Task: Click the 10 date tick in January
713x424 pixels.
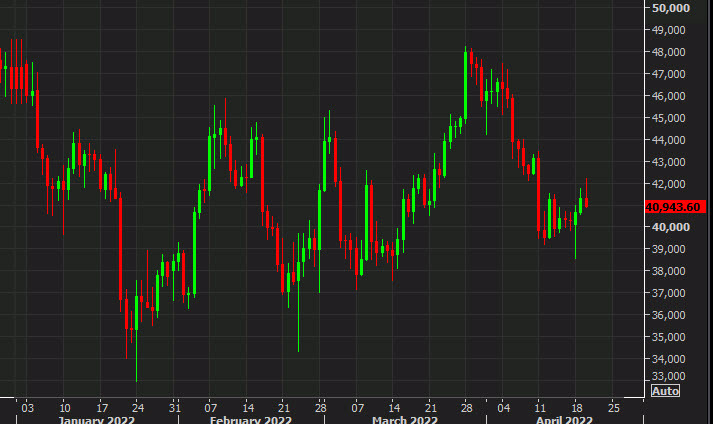Action: (x=65, y=408)
